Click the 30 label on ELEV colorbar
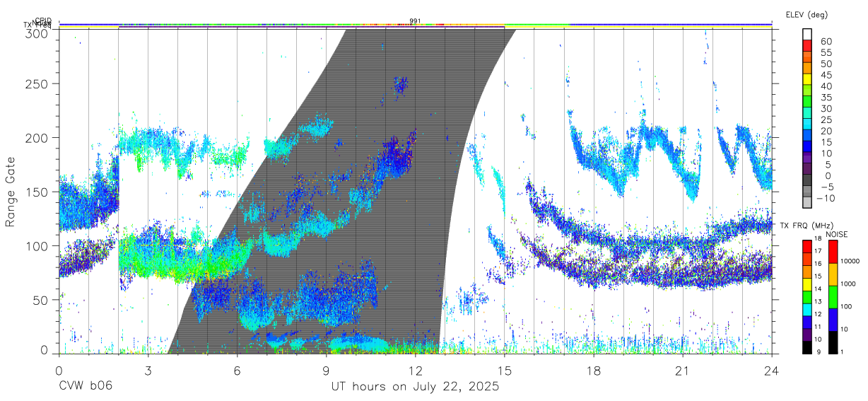 826,108
